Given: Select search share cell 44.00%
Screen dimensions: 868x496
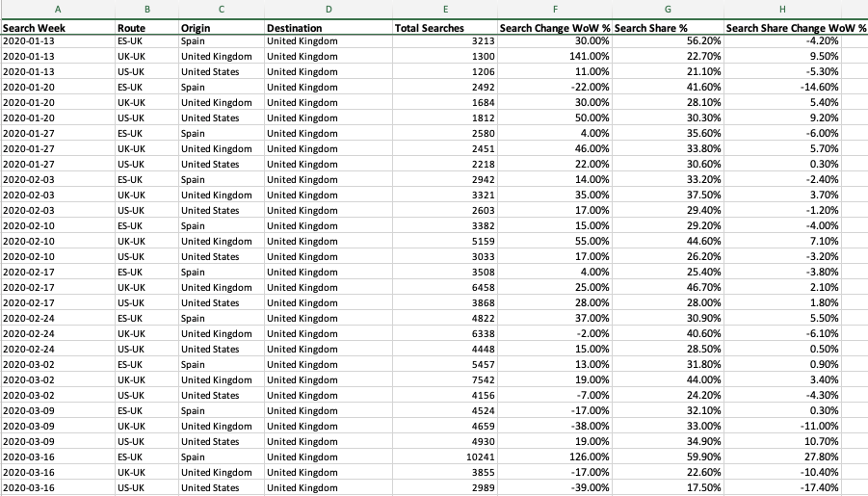Looking at the screenshot, I should click(x=668, y=379).
